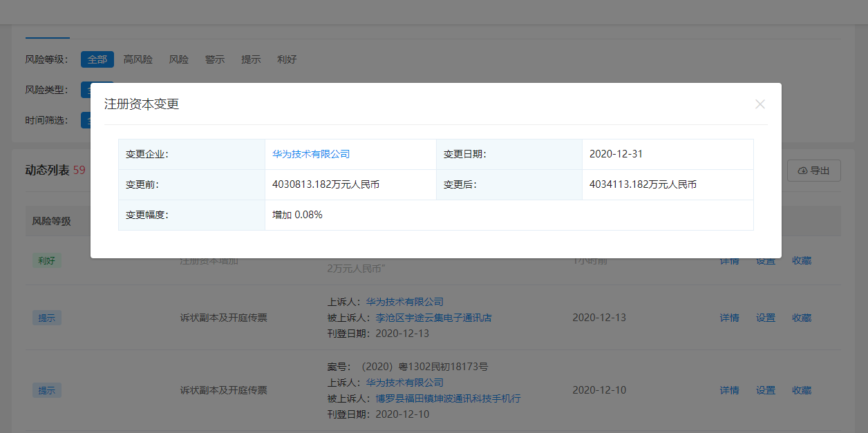Select 全部 risk level filter
868x433 pixels.
97,59
